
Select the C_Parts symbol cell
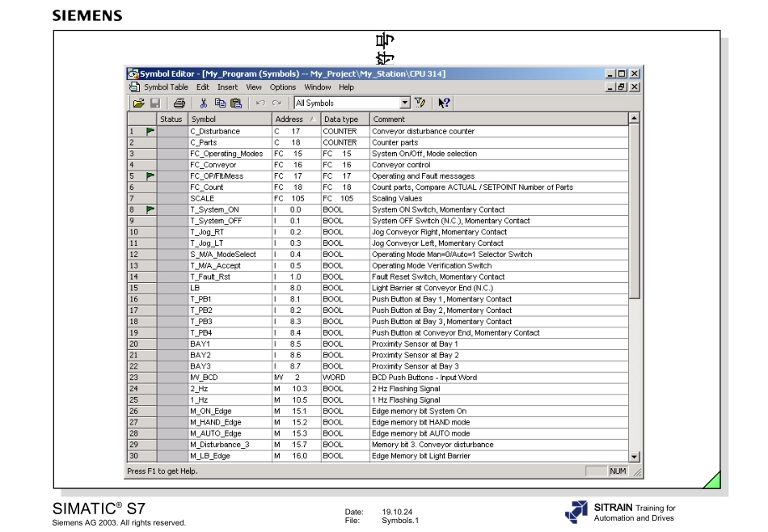click(230, 142)
